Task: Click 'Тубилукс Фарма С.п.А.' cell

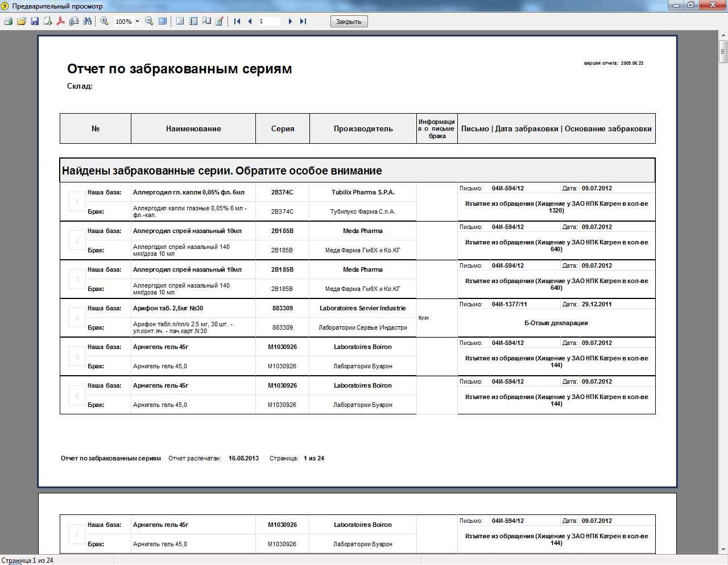Action: click(x=363, y=211)
